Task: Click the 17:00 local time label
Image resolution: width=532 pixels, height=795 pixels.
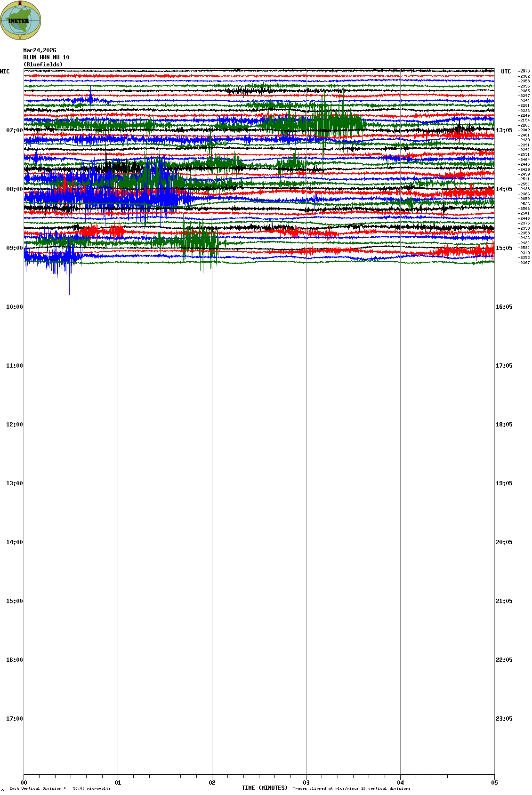Action: [14, 719]
